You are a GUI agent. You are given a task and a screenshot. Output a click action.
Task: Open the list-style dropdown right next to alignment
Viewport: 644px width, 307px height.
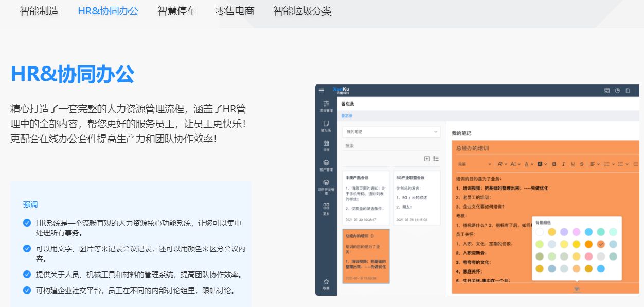coord(609,164)
